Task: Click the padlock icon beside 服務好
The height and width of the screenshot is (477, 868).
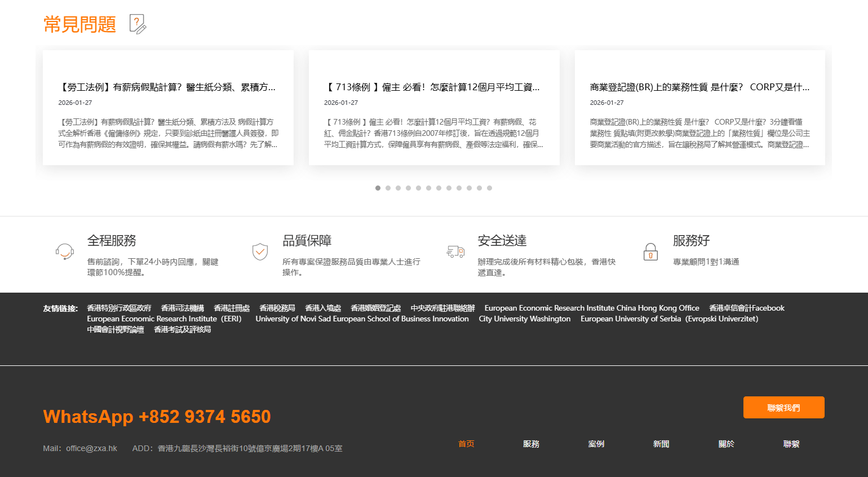Action: [x=650, y=251]
